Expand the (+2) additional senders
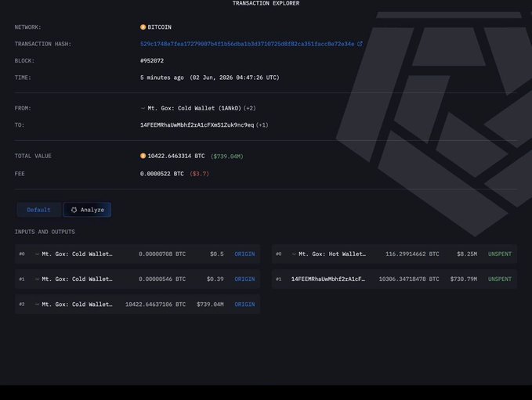 point(250,108)
